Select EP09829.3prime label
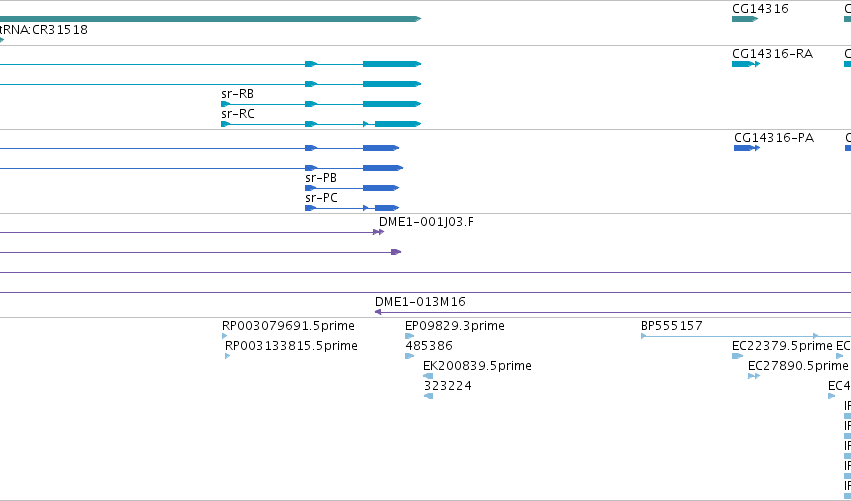The width and height of the screenshot is (851, 501). click(455, 326)
